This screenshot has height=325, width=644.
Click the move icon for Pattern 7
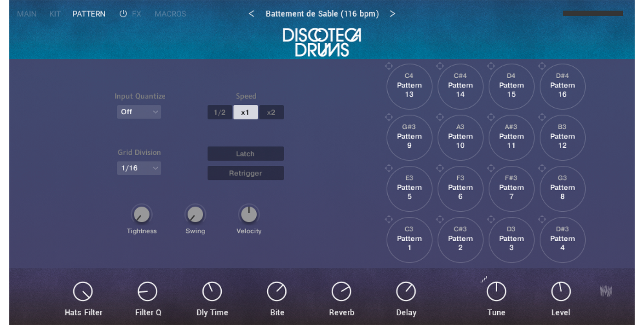coord(491,168)
